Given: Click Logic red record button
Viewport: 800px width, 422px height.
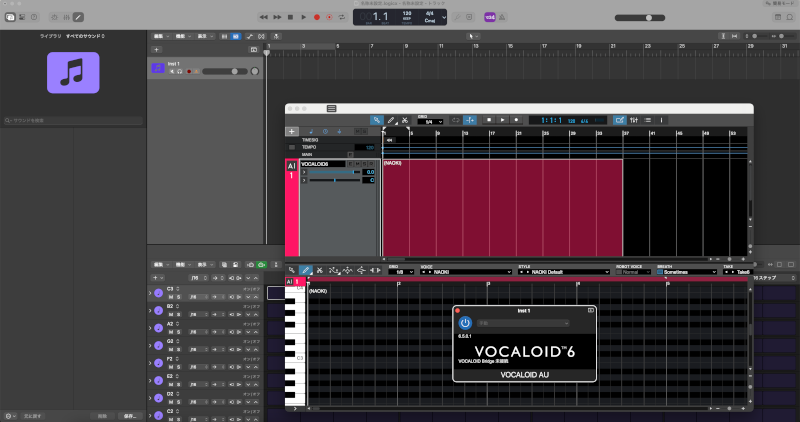Looking at the screenshot, I should pos(316,17).
